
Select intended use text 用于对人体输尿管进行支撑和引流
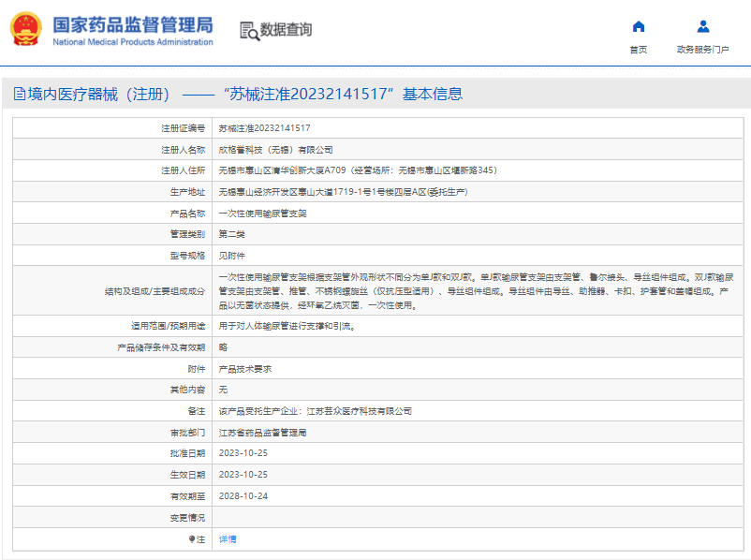(287, 326)
